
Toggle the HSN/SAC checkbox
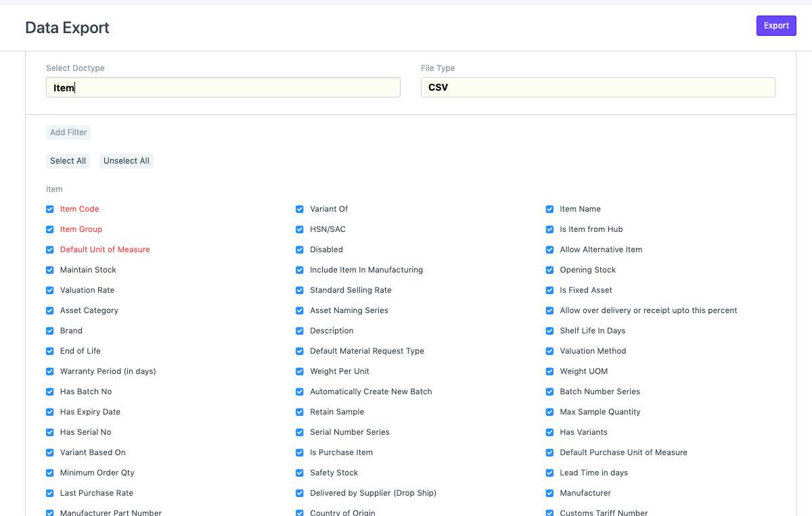[300, 230]
